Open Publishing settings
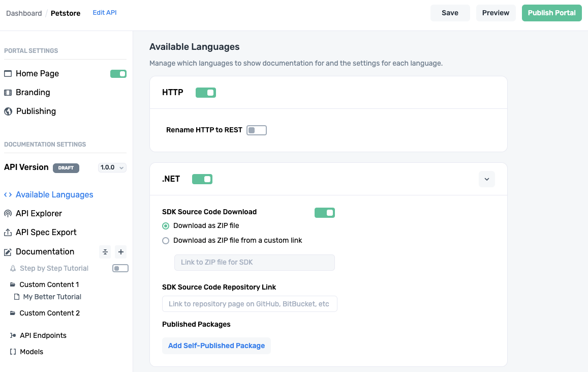The height and width of the screenshot is (372, 588). click(x=36, y=111)
